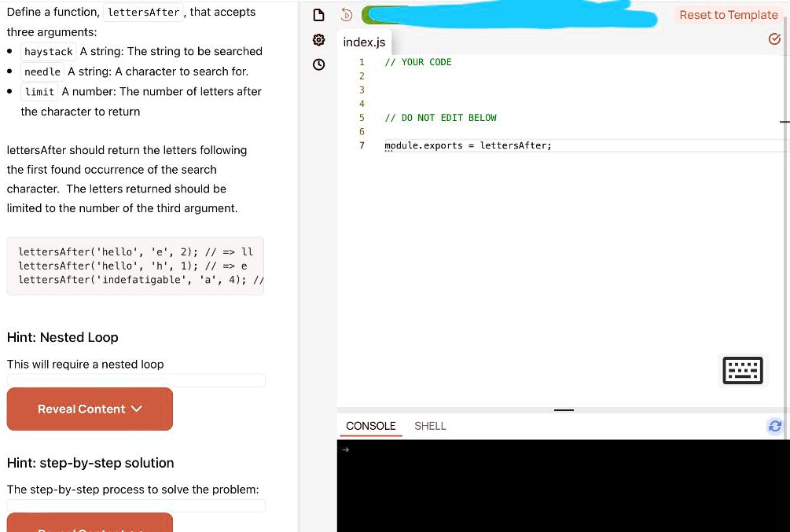
Task: Toggle the on-screen keyboard icon
Action: pyautogui.click(x=743, y=370)
